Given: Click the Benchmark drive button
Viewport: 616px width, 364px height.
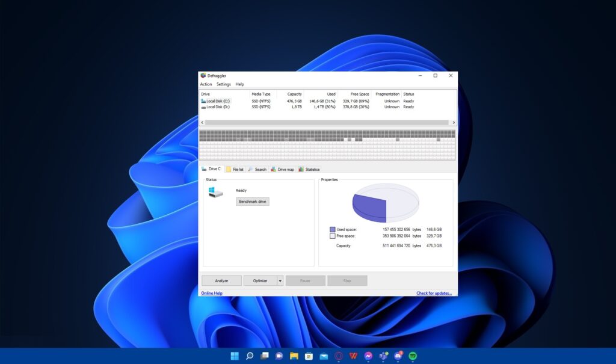Looking at the screenshot, I should pos(253,202).
